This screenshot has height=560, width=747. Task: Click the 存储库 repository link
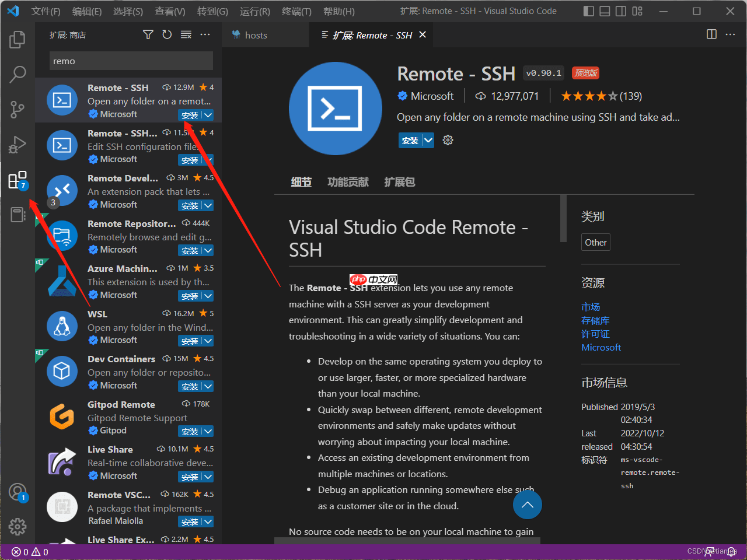tap(595, 320)
